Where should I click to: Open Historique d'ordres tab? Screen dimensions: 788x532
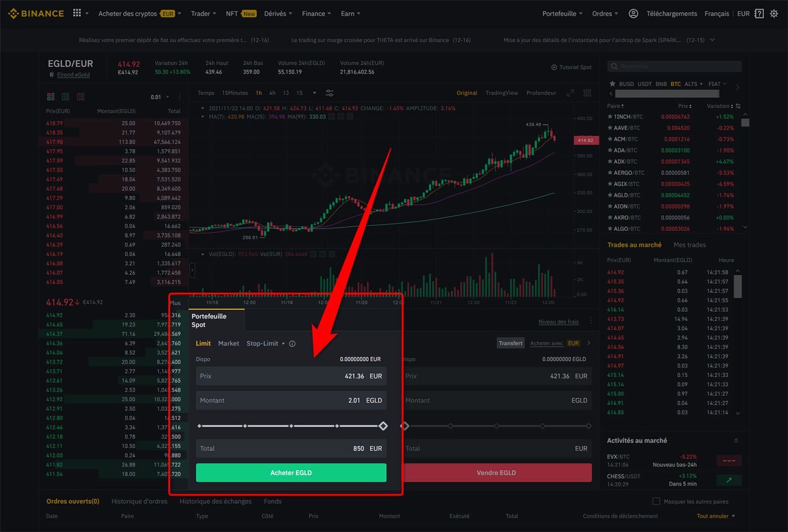(139, 501)
